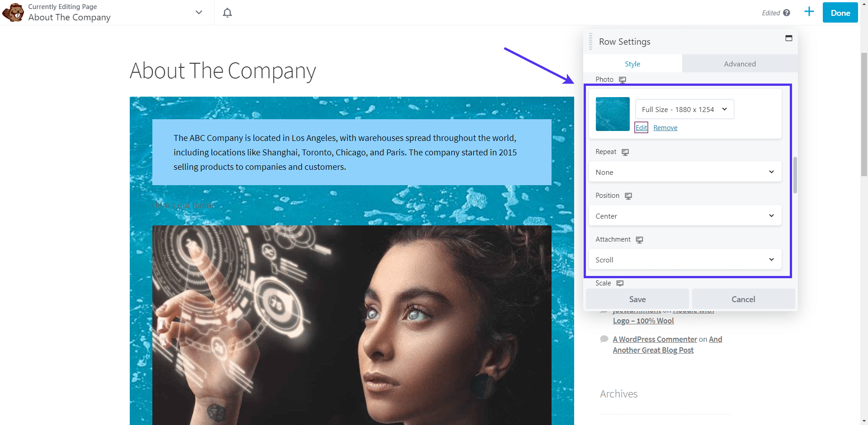Click the background photo thumbnail
Screen dimensions: 868x425
click(x=612, y=114)
